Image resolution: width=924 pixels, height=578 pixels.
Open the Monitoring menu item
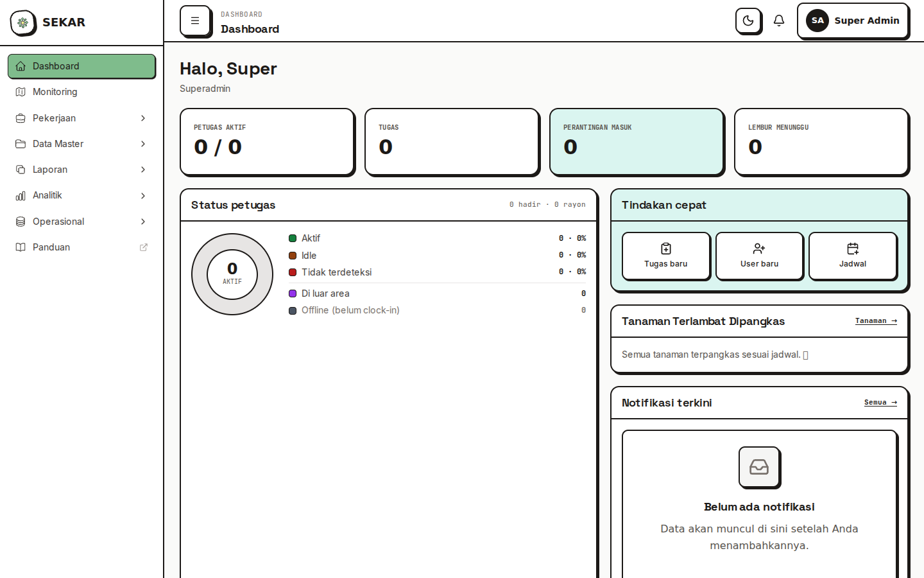click(x=81, y=92)
